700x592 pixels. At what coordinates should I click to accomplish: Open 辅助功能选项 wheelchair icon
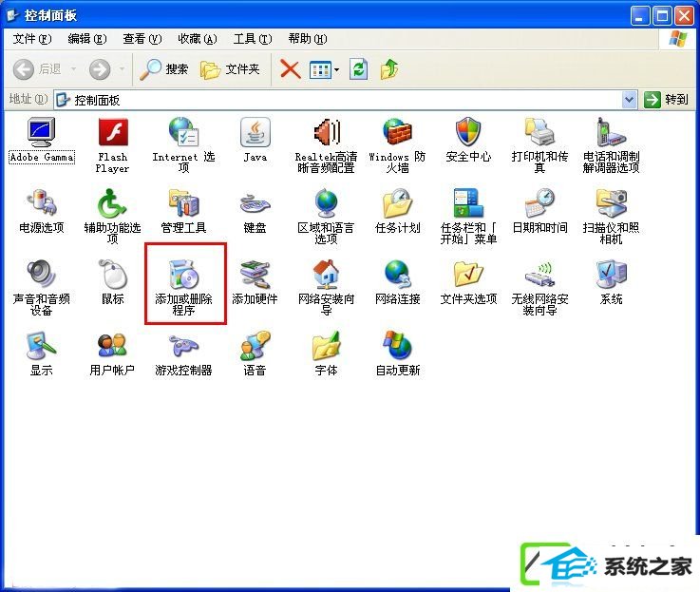coord(112,202)
